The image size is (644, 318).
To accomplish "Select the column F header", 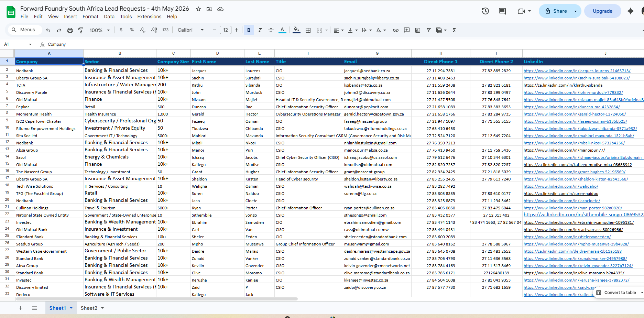I will tap(309, 53).
